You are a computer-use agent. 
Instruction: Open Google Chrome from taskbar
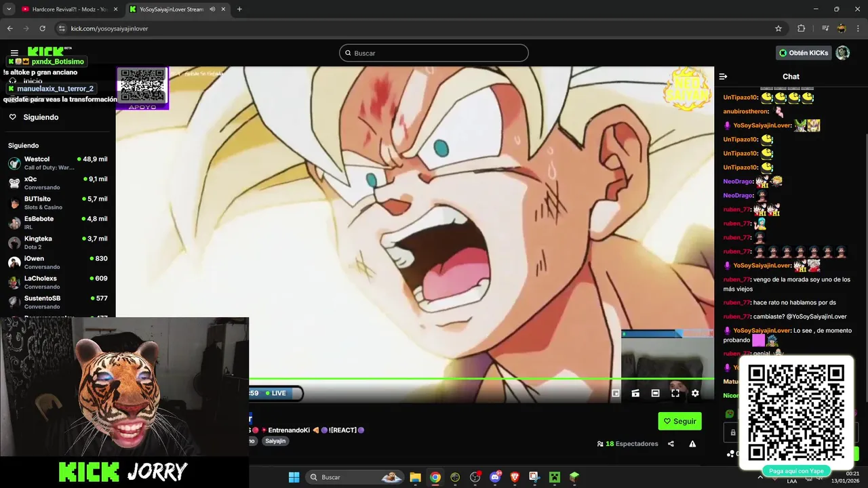(x=435, y=477)
